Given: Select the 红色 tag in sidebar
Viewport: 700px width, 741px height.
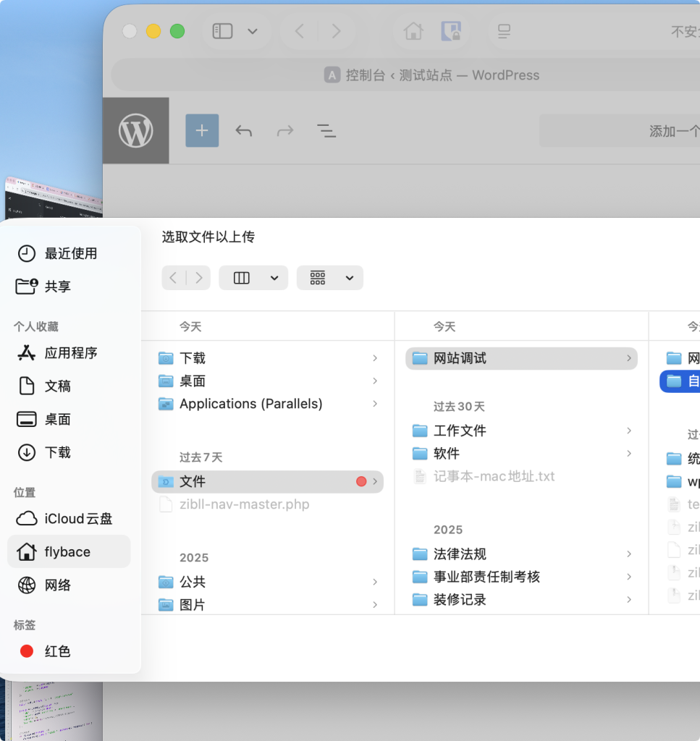Looking at the screenshot, I should coord(57,651).
